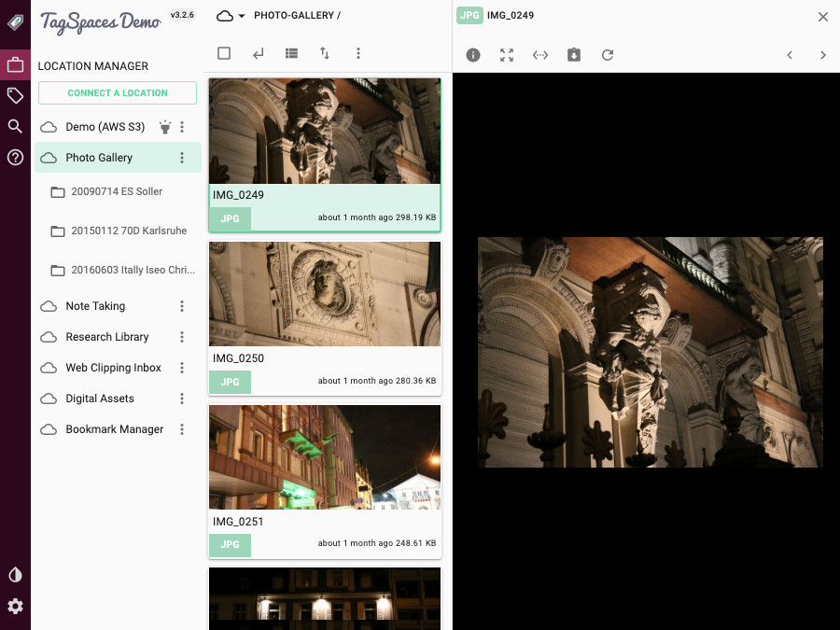
Task: Toggle the select all files checkbox
Action: pyautogui.click(x=224, y=53)
